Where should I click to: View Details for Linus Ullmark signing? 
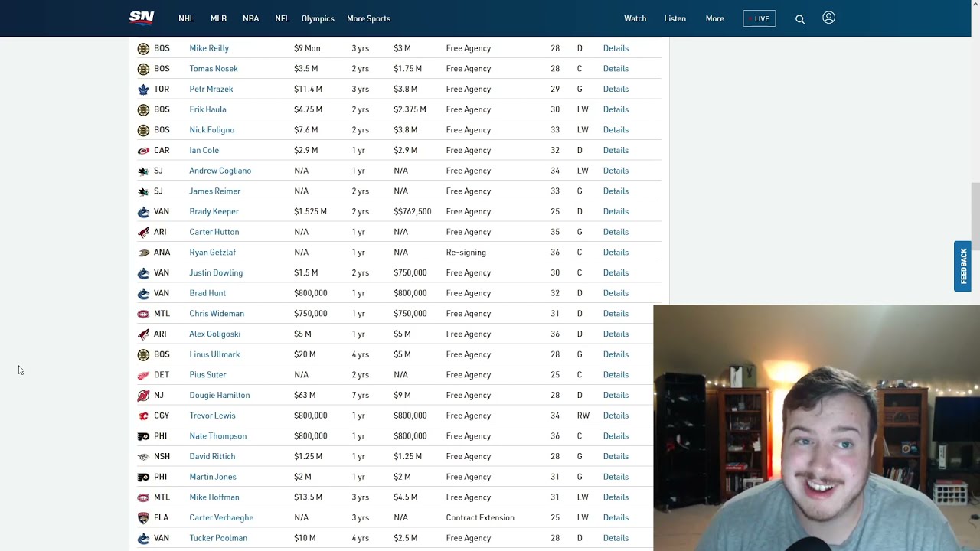coord(616,354)
